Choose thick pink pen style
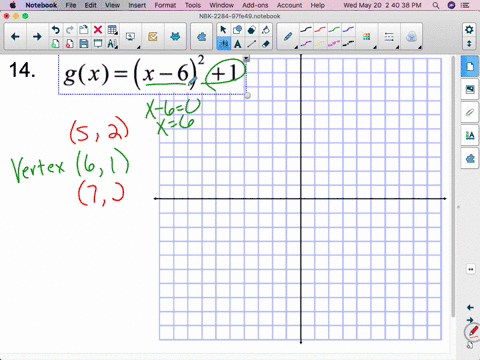This screenshot has height=360, width=480. coord(334,44)
